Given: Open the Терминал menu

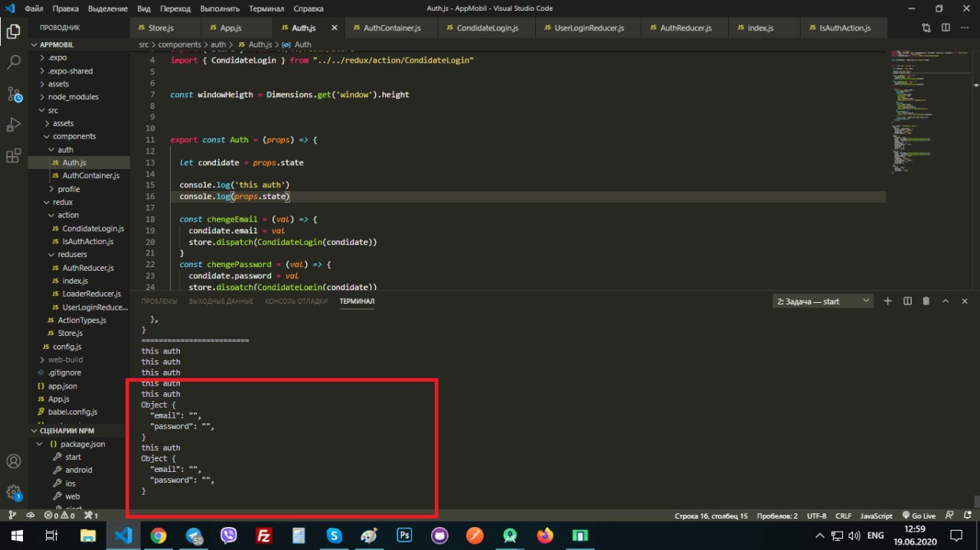Looking at the screenshot, I should (x=266, y=8).
